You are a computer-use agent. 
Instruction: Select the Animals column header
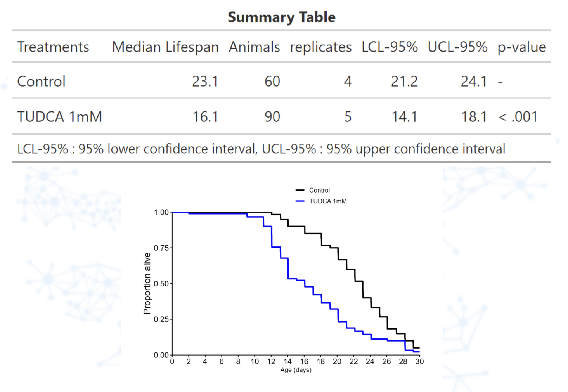254,47
